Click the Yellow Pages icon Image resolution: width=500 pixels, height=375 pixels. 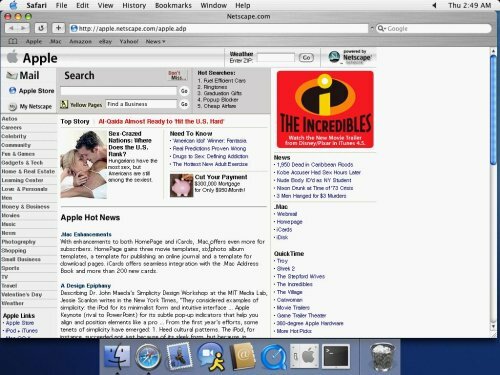click(64, 104)
